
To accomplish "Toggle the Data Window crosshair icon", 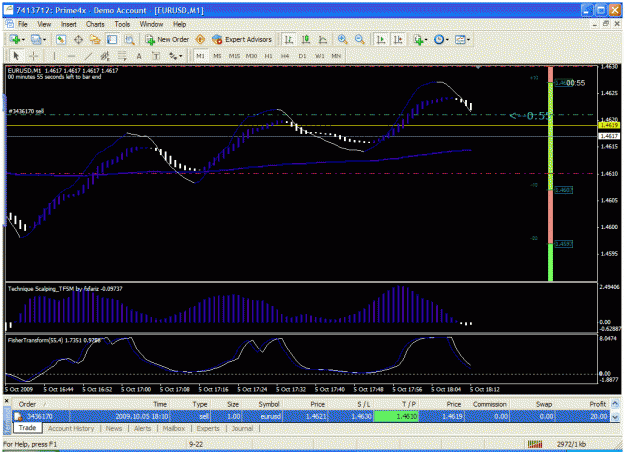I will tap(78, 39).
